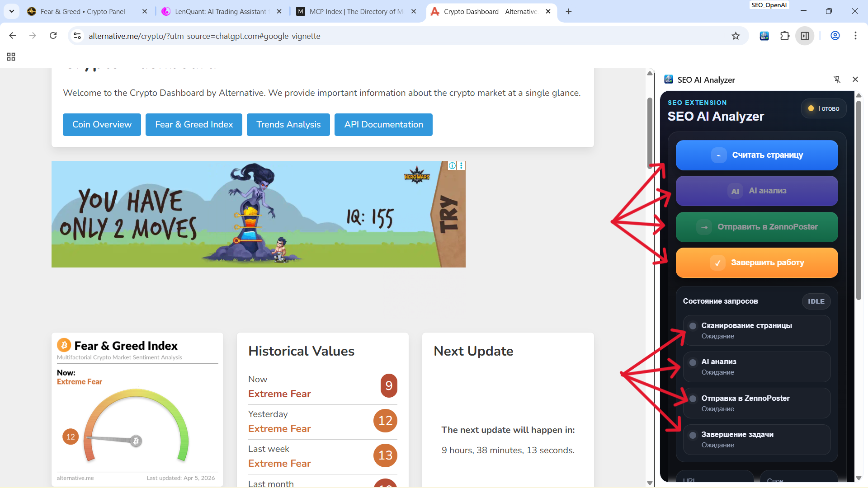This screenshot has height=488, width=868.
Task: Toggle the browser side panel icon
Action: tap(805, 36)
